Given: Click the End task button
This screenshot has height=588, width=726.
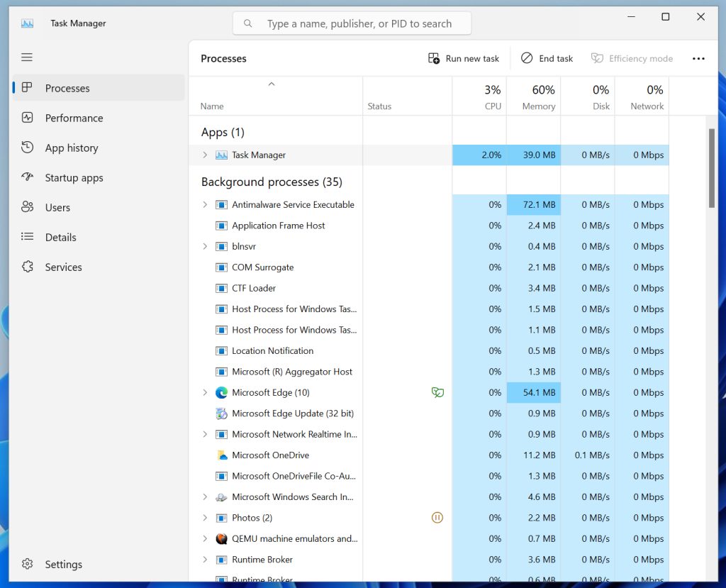Looking at the screenshot, I should pos(547,58).
